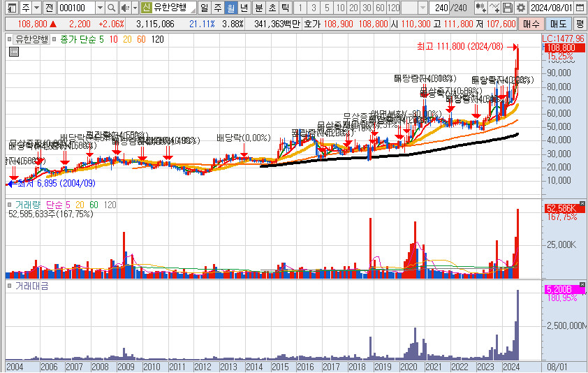This screenshot has width=588, height=373.
Task: Open the 주 market type dropdown arrow
Action: coord(36,8)
